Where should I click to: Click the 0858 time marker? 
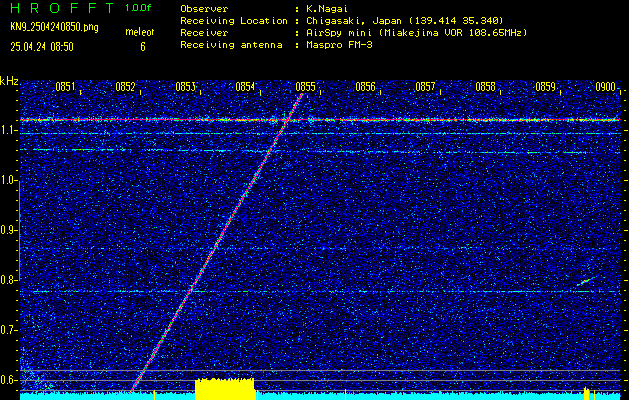tap(485, 87)
